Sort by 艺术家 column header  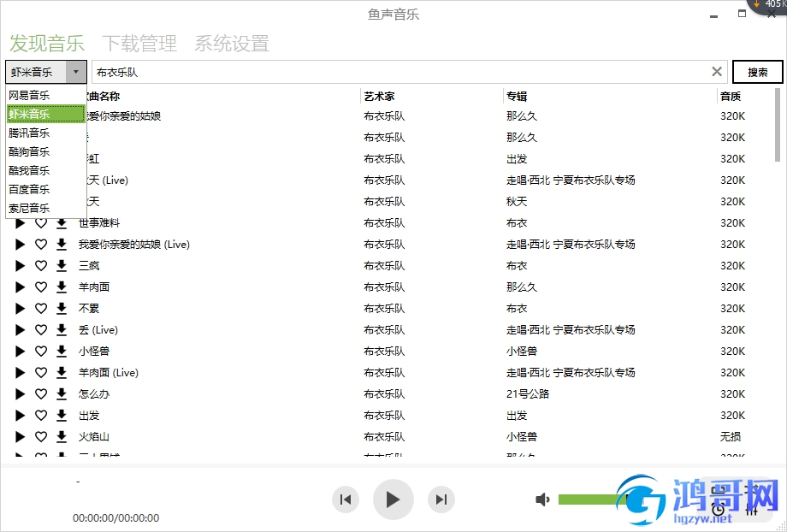[380, 97]
